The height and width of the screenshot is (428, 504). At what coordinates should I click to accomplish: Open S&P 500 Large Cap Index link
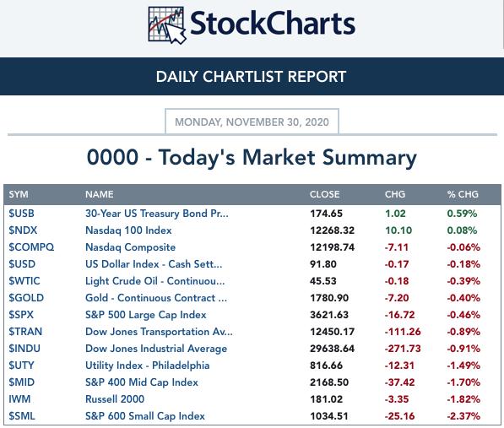click(145, 315)
